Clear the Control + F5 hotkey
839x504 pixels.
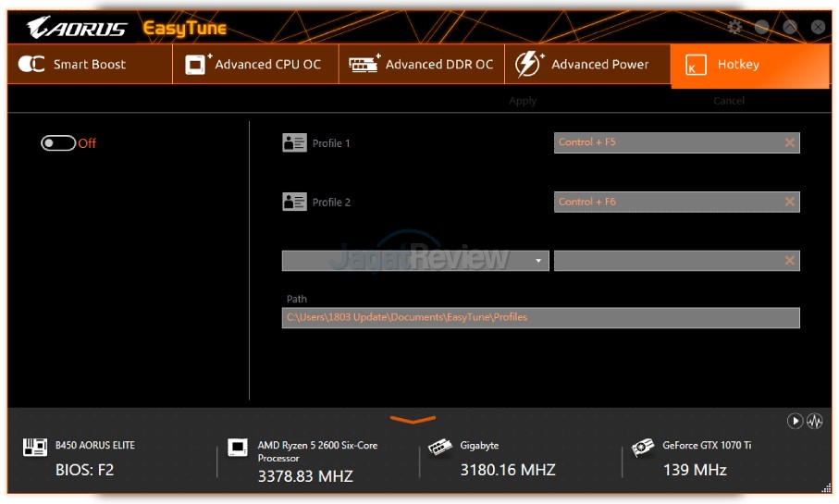(x=789, y=142)
